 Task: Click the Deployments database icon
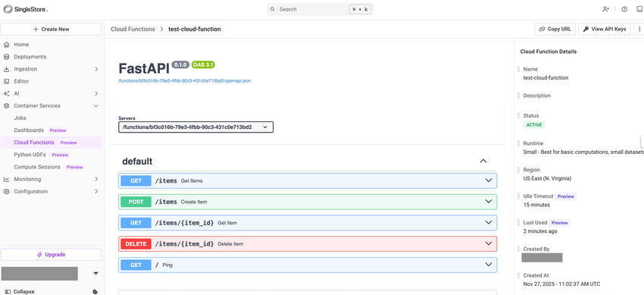[x=6, y=57]
